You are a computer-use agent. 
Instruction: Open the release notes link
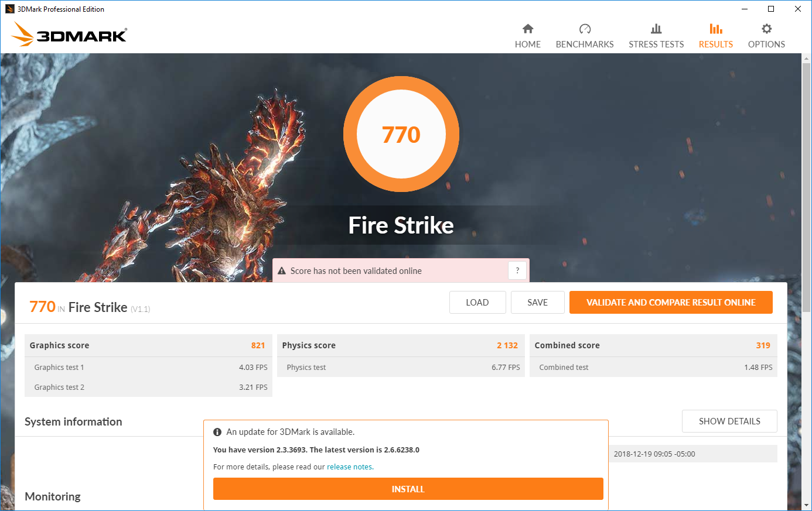point(349,467)
